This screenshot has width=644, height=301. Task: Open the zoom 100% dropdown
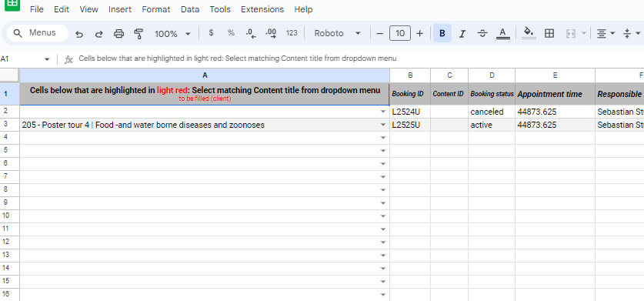coord(172,34)
